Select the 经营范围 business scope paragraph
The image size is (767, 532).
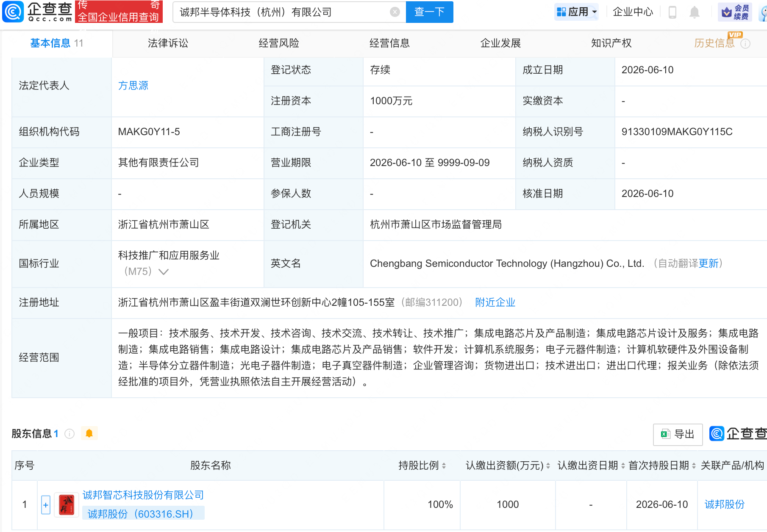point(438,357)
